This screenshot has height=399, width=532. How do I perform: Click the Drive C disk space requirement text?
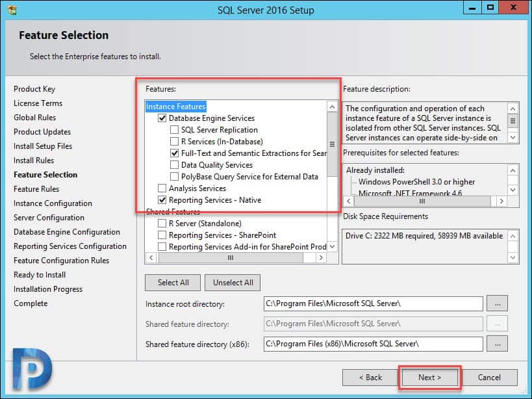[x=424, y=236]
